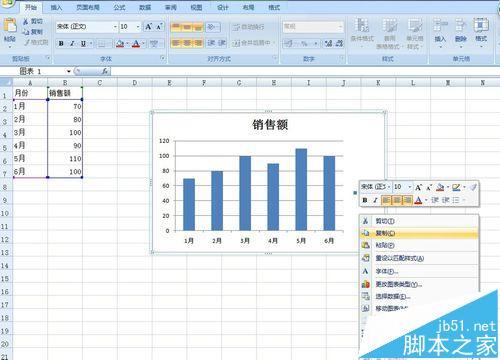
Task: Open the ribbon font name dropdown
Action: (x=115, y=27)
